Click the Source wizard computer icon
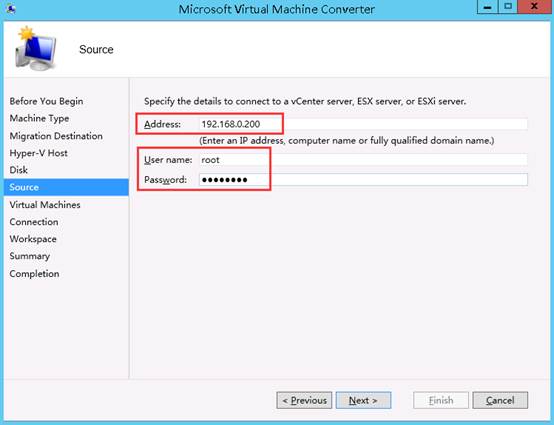The width and height of the screenshot is (554, 425). 36,49
